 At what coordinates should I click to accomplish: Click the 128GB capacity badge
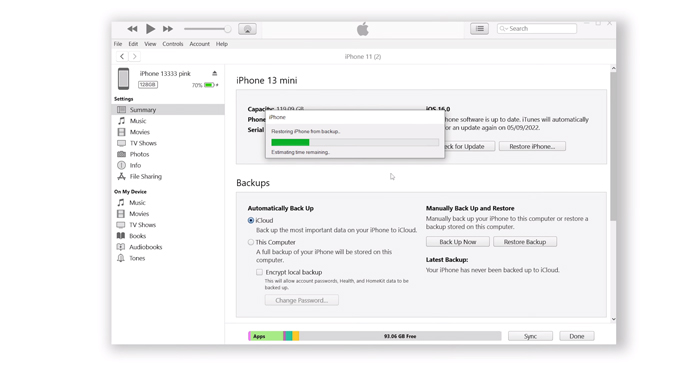(148, 85)
